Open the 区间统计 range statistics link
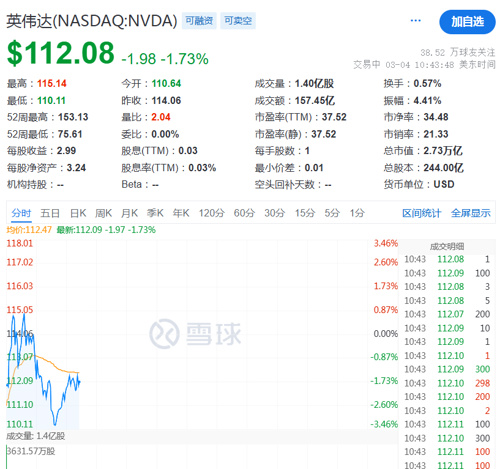The height and width of the screenshot is (469, 500). pos(422,213)
